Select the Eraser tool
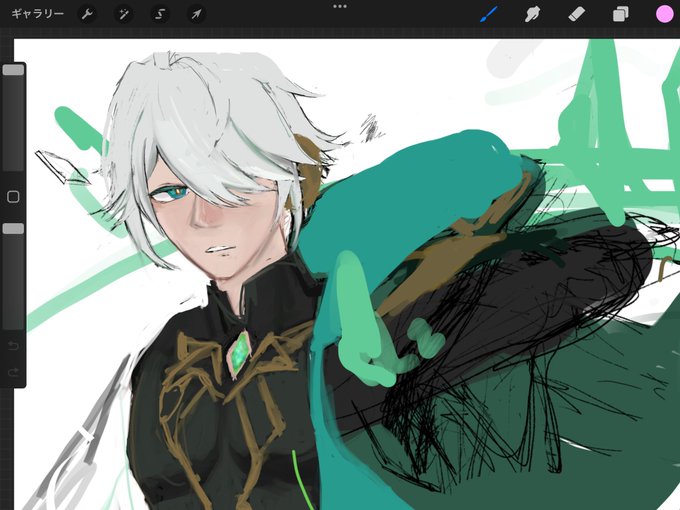Image resolution: width=680 pixels, height=510 pixels. click(576, 14)
